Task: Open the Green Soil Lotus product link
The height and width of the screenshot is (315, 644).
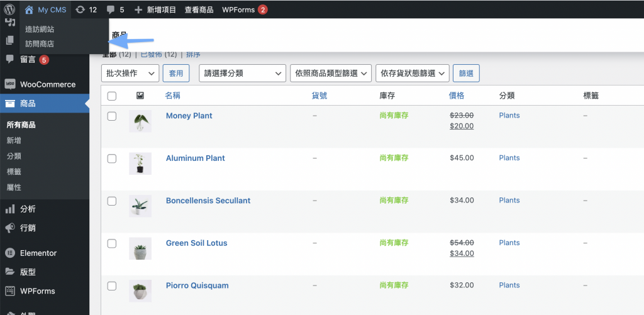Action: (x=196, y=243)
